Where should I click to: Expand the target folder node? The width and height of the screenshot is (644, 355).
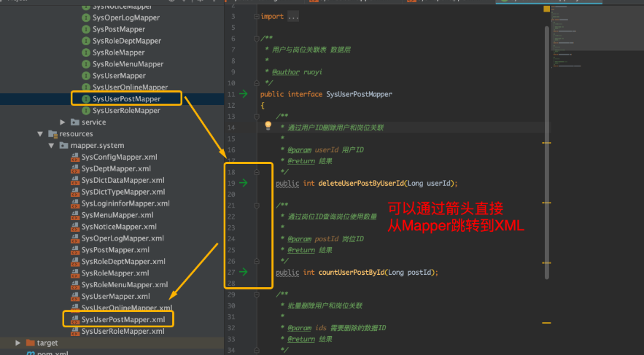(x=18, y=343)
